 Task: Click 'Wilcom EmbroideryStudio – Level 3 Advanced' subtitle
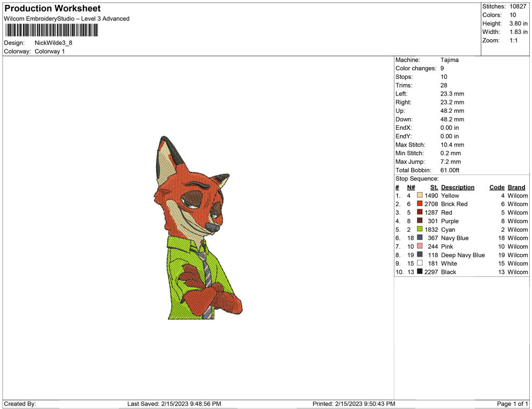[x=67, y=19]
